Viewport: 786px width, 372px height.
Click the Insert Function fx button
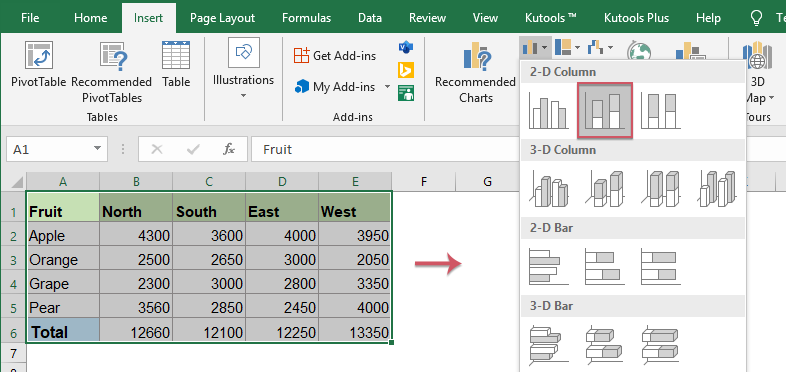tap(229, 149)
